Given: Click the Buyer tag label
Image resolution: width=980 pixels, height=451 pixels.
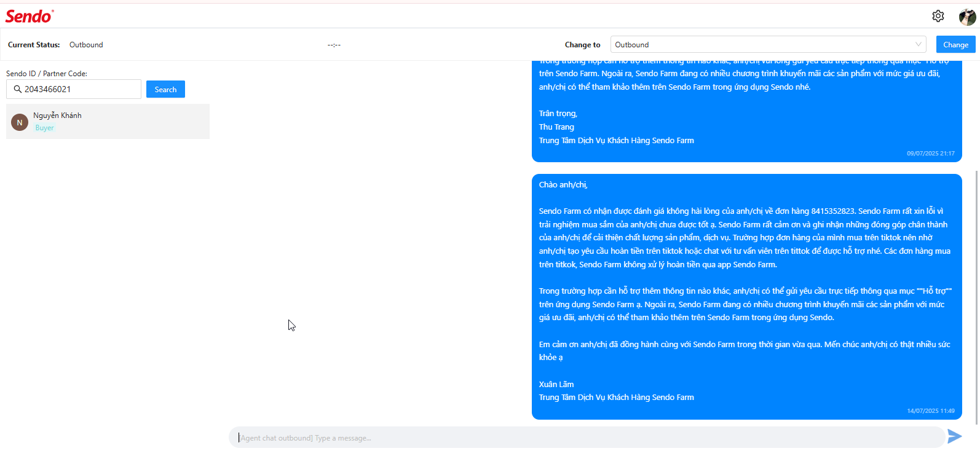Looking at the screenshot, I should tap(44, 128).
